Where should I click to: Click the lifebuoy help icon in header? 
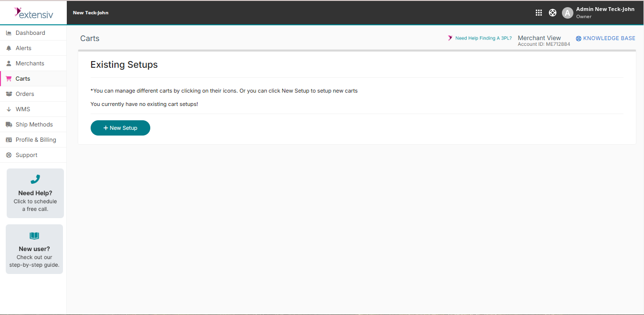coord(552,13)
